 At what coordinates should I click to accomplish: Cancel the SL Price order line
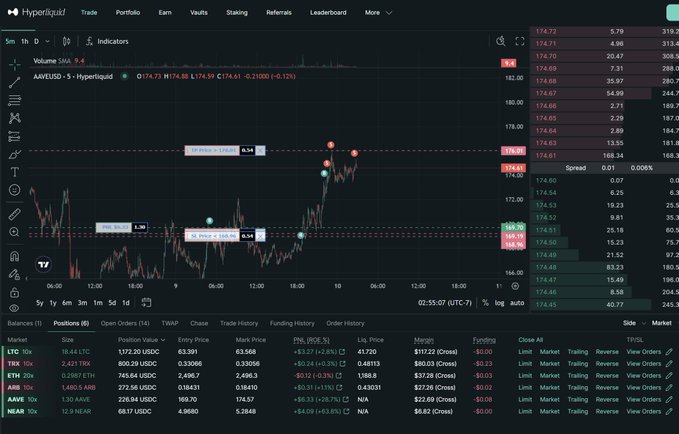[260, 236]
